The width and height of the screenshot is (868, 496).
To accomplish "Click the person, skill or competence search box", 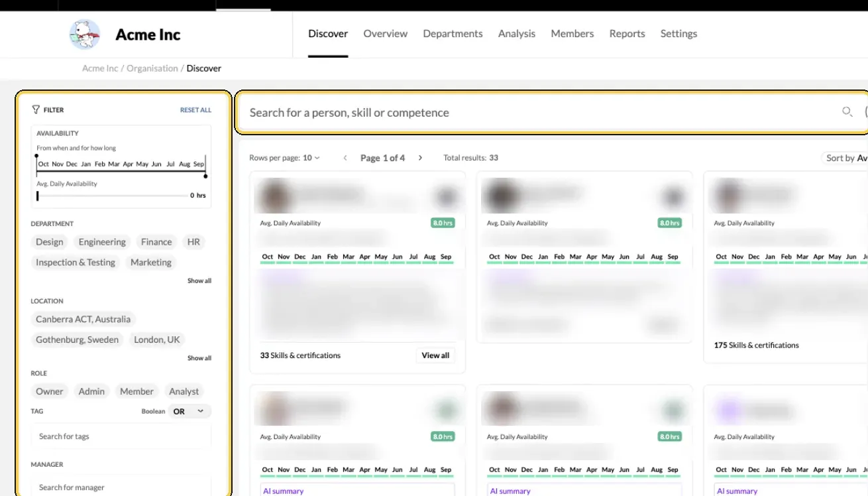I will pos(540,113).
